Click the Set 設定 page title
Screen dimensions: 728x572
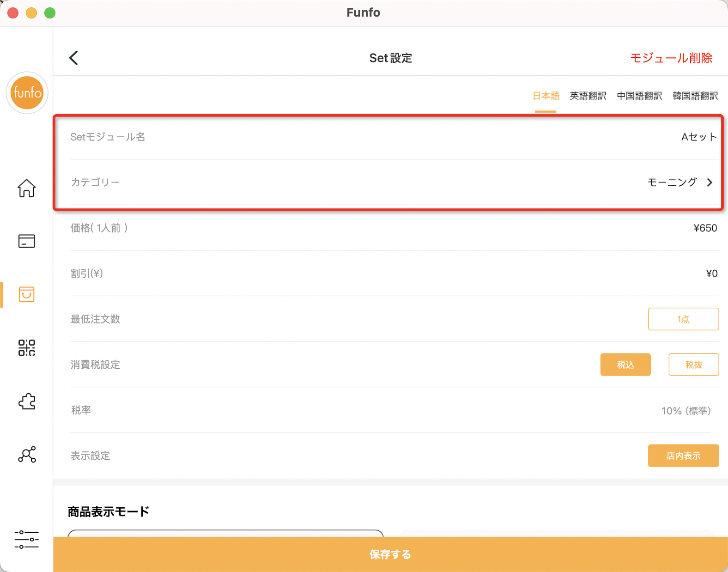(x=391, y=58)
